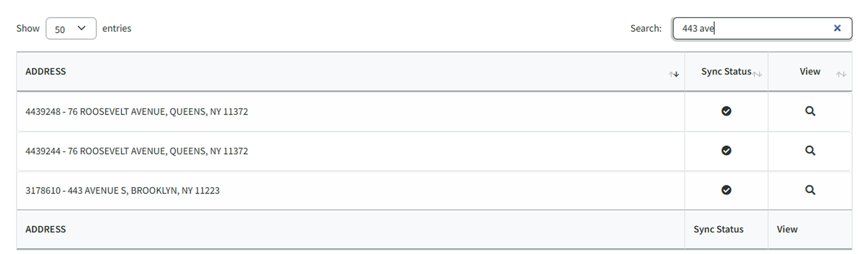Open view magnifier for address 4439244
Viewport: 868px width, 254px height.
[810, 151]
